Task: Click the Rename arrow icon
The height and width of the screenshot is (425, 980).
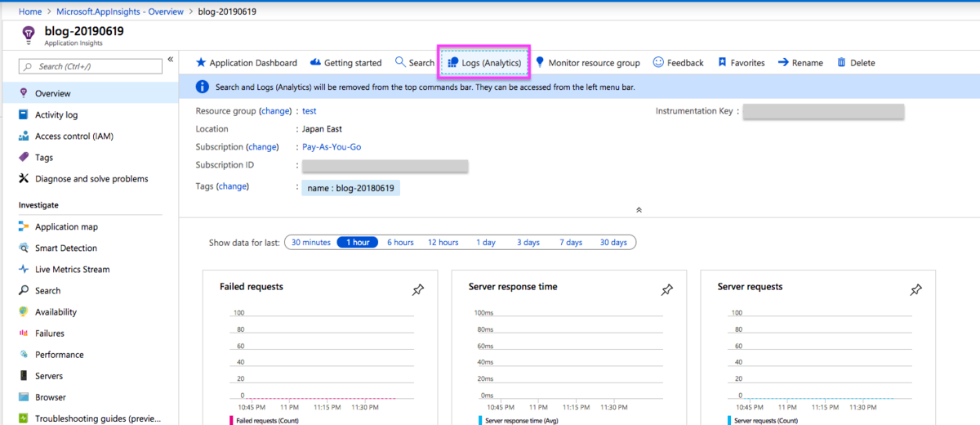Action: point(783,63)
